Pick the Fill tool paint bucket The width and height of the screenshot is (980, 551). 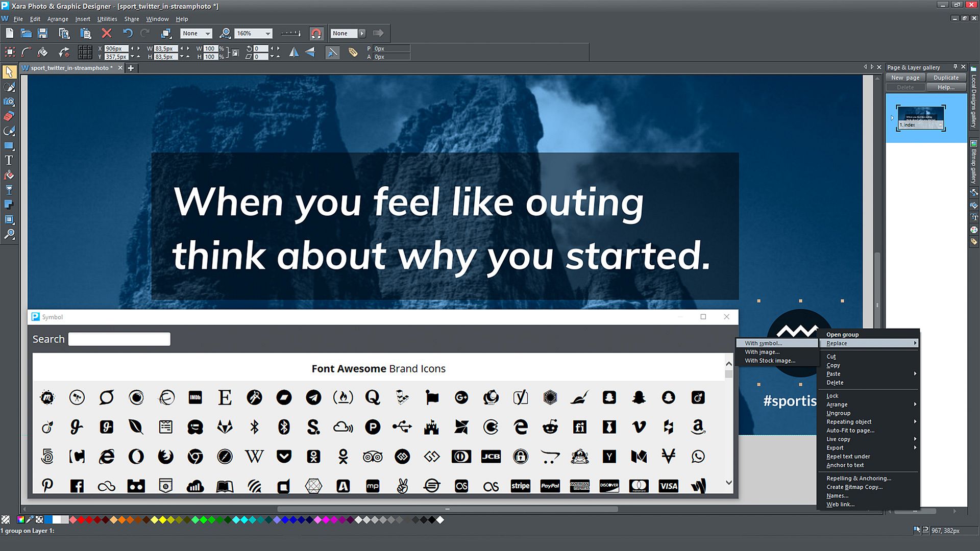pyautogui.click(x=9, y=175)
